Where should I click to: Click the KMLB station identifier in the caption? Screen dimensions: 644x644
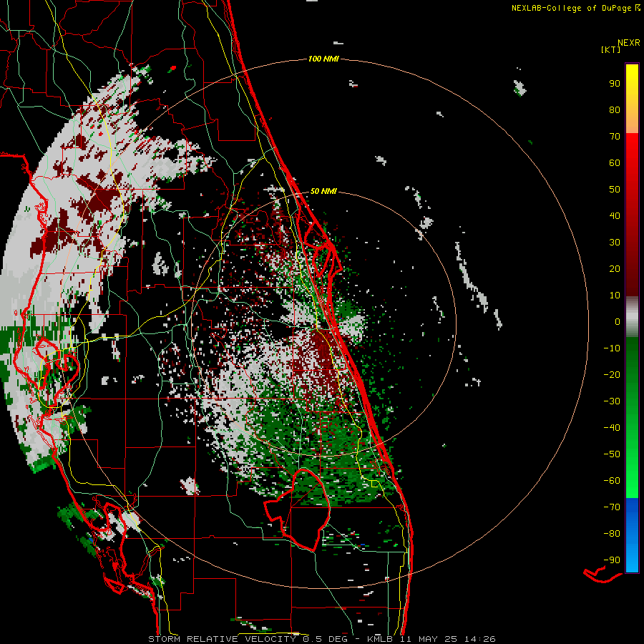pyautogui.click(x=380, y=639)
